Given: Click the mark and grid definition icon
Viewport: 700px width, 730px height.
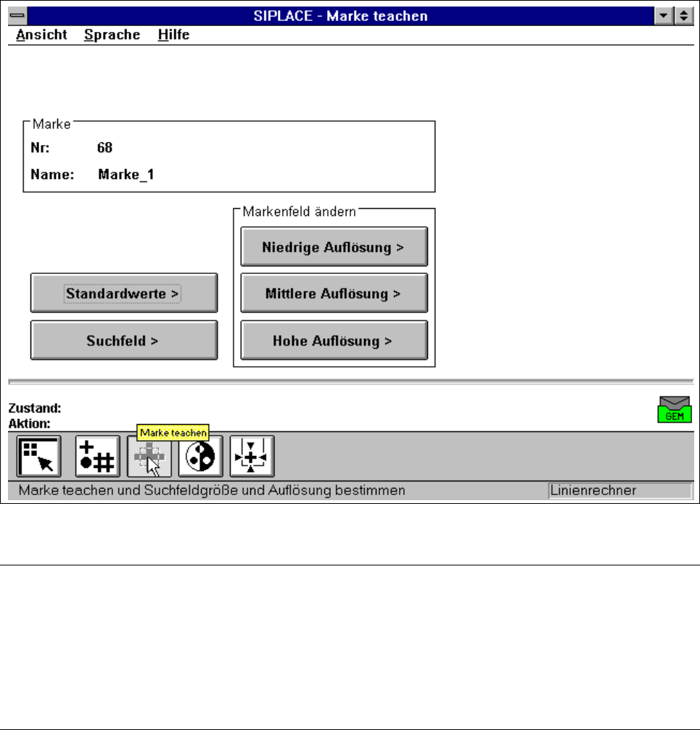Looking at the screenshot, I should (98, 456).
